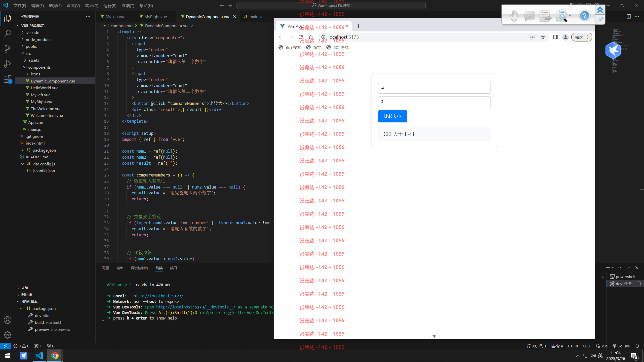Click the remote window status bar icon

(5, 346)
